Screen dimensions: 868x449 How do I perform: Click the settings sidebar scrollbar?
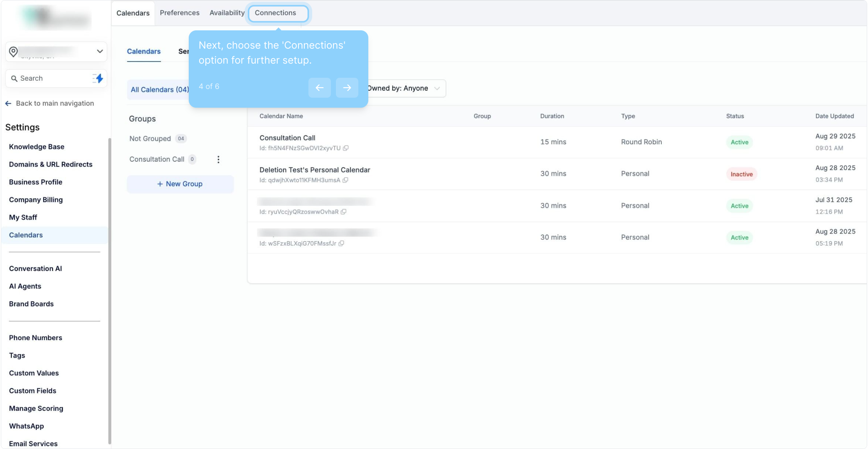click(x=110, y=291)
